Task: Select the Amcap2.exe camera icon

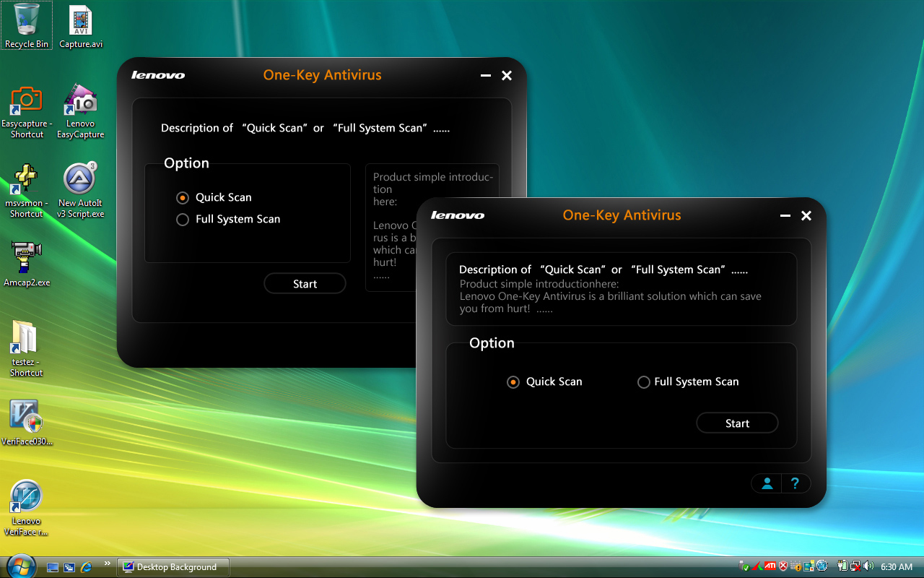Action: point(27,258)
